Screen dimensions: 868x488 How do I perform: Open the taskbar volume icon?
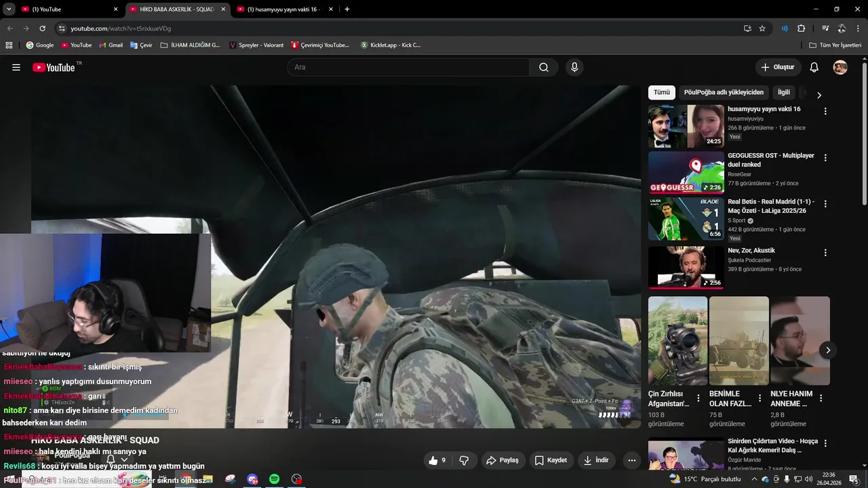click(x=808, y=479)
